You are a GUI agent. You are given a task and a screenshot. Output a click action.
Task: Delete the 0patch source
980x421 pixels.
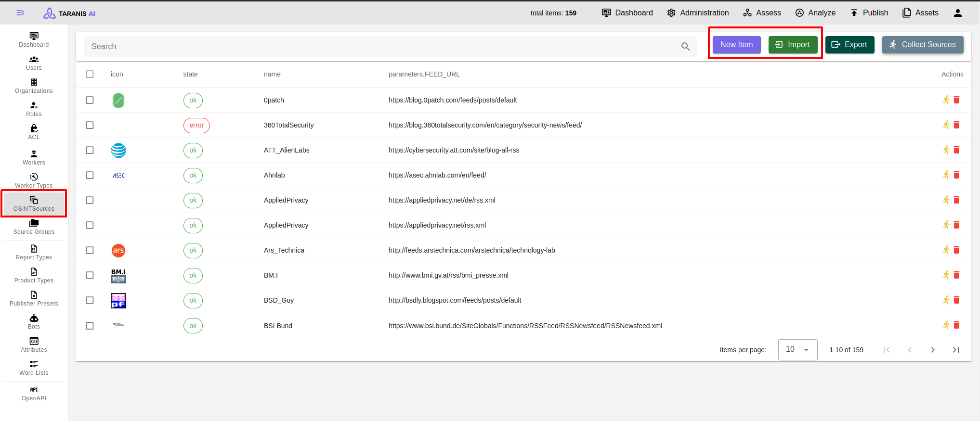(x=956, y=100)
